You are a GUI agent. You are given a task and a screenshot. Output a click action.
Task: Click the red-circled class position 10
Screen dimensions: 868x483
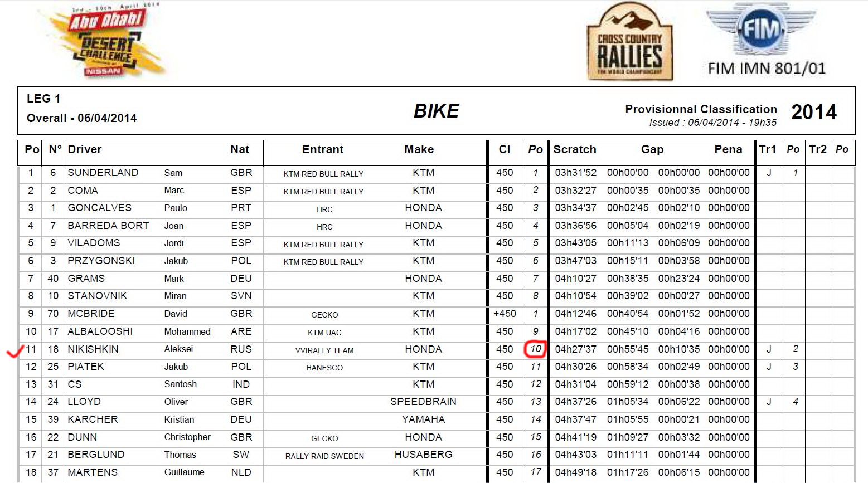pyautogui.click(x=535, y=349)
